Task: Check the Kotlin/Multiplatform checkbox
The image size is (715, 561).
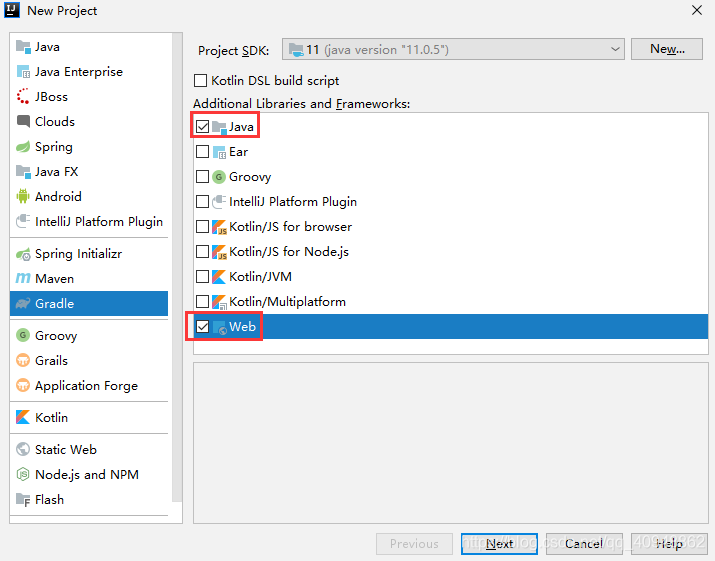Action: pos(202,302)
